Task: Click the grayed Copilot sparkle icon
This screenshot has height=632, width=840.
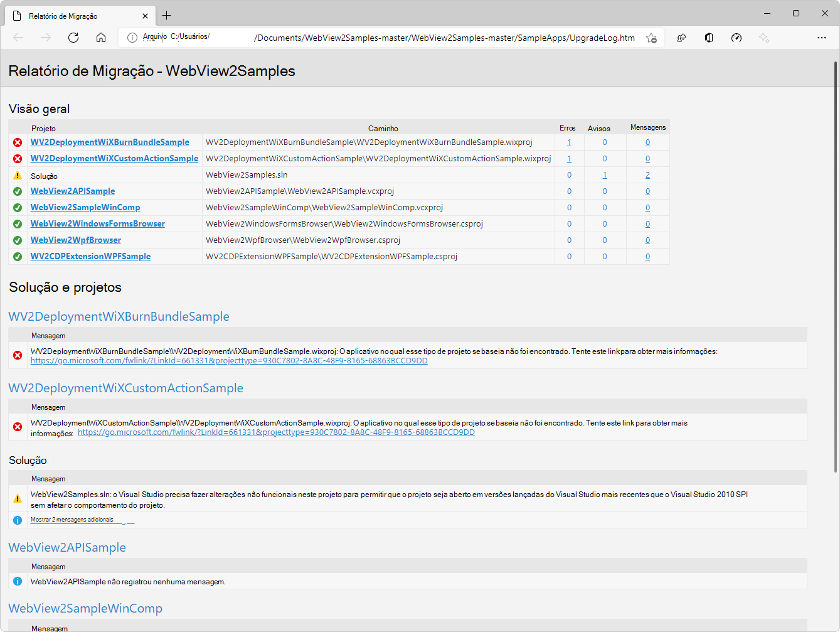Action: click(764, 38)
